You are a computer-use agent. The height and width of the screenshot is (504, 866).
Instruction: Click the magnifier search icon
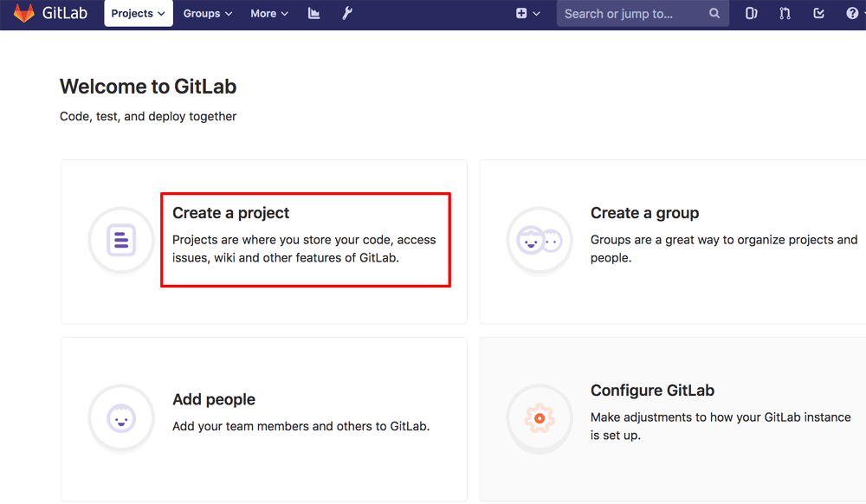[714, 14]
